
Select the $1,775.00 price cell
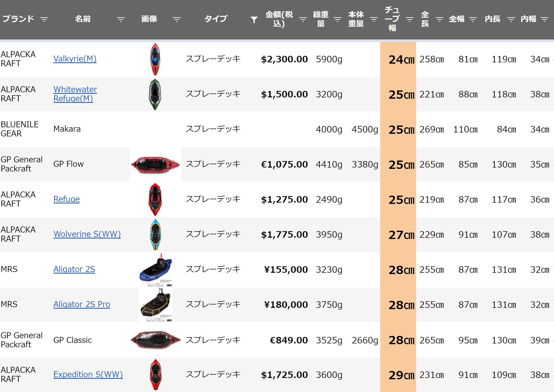click(x=284, y=235)
